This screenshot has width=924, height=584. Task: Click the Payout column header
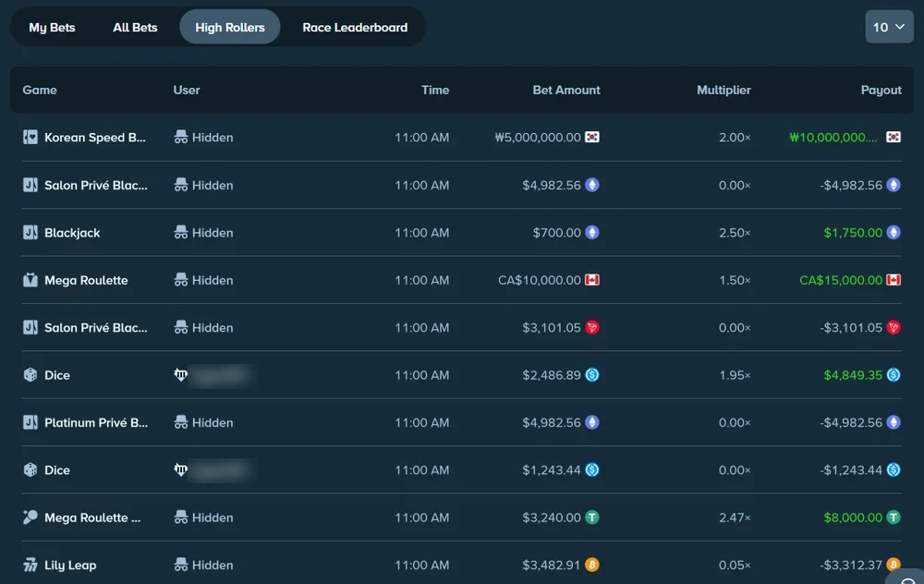coord(881,91)
